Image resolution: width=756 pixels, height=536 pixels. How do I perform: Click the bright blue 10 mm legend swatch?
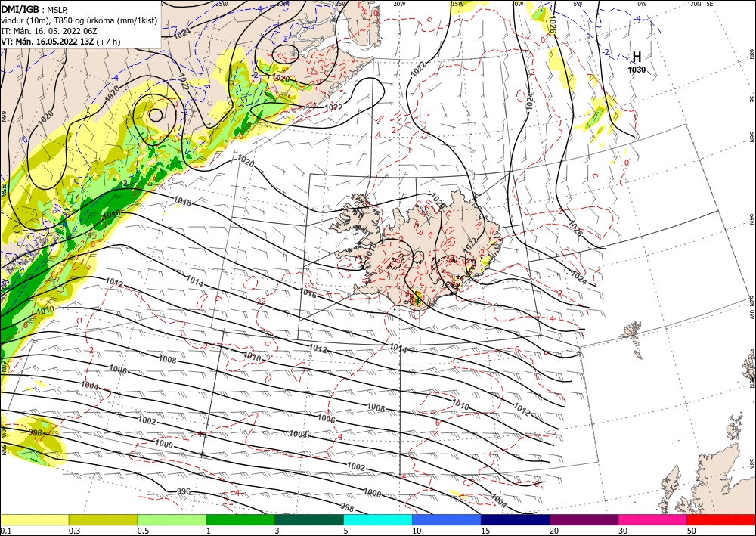click(x=447, y=519)
